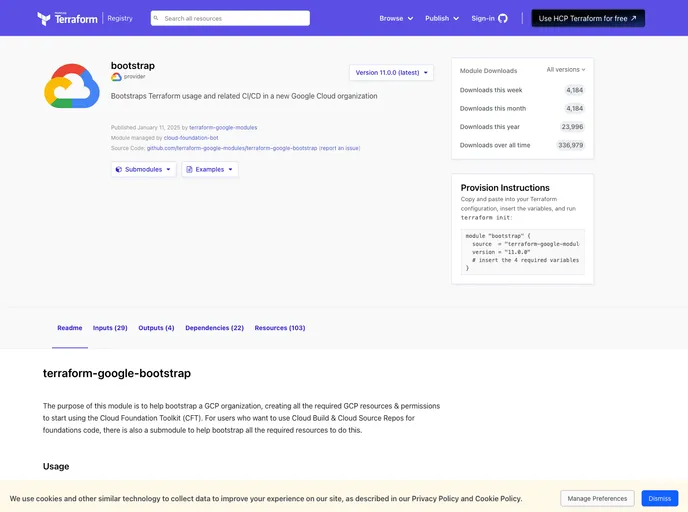Click the Submodules cube icon
Screen dimensions: 688x512
pyautogui.click(x=118, y=169)
